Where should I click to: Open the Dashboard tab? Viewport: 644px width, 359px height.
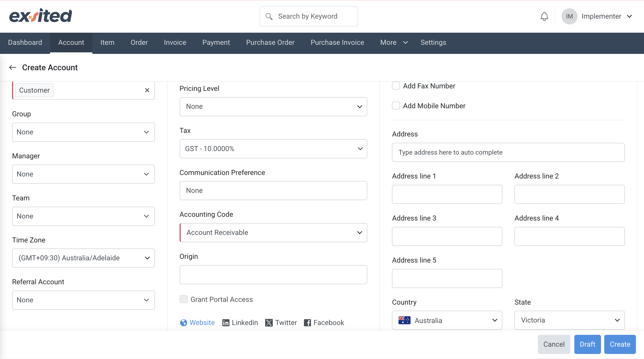coord(25,43)
